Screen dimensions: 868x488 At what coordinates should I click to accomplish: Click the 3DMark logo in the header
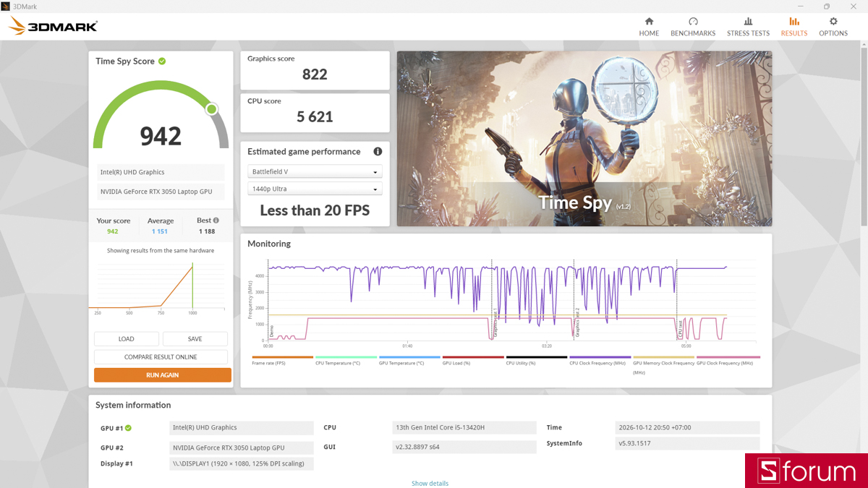click(53, 27)
